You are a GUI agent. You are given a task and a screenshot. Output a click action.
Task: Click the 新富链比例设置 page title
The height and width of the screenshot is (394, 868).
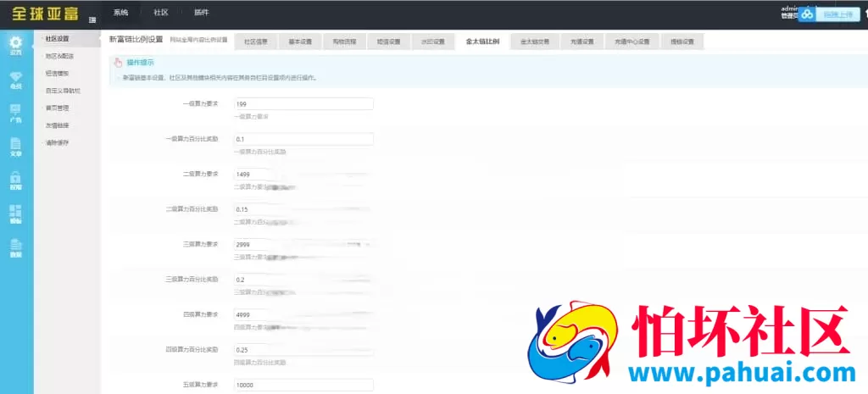point(136,39)
